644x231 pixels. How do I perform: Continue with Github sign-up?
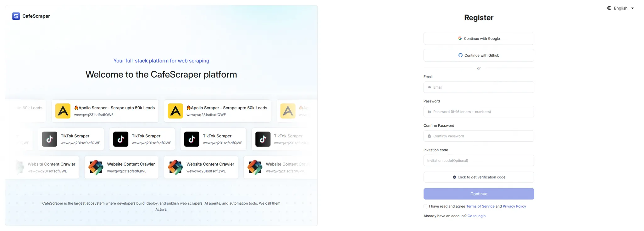click(479, 55)
